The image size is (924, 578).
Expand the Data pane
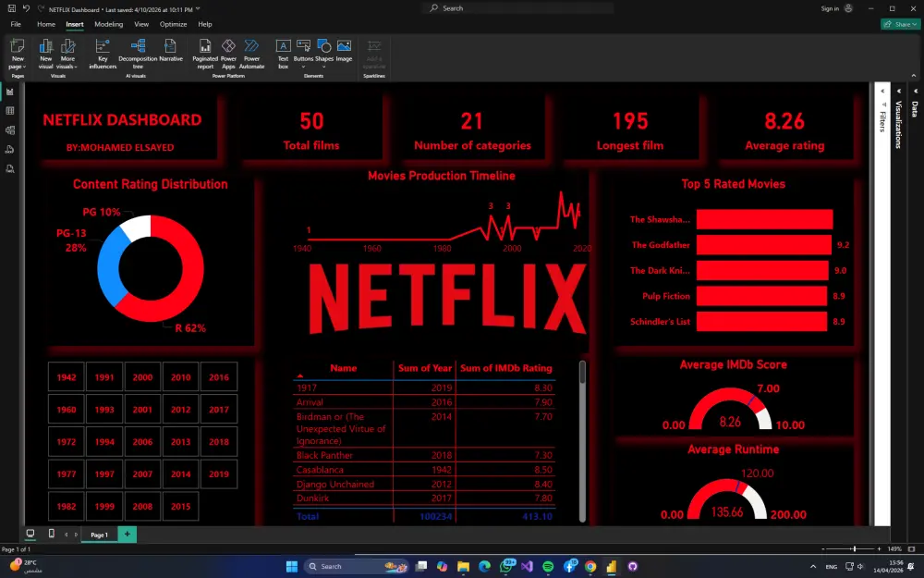[915, 92]
